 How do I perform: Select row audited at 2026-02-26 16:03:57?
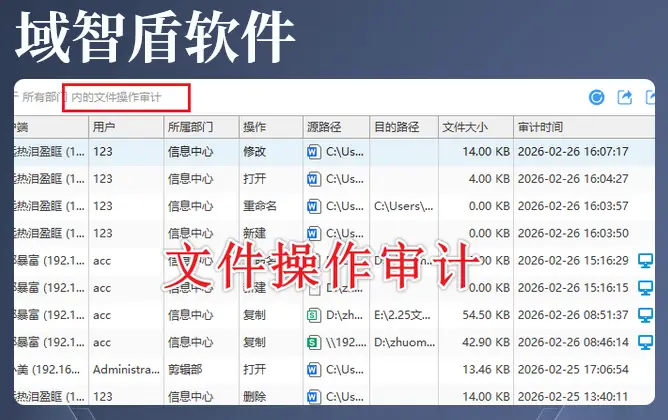334,206
